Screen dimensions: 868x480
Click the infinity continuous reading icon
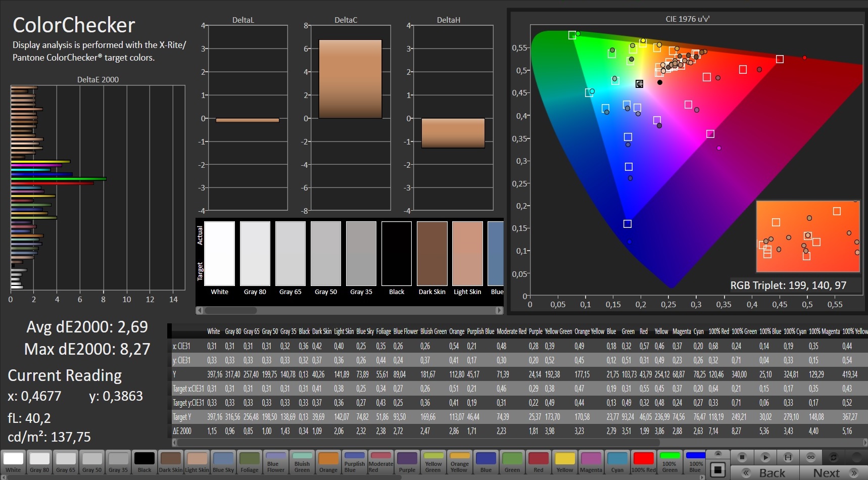click(x=810, y=457)
